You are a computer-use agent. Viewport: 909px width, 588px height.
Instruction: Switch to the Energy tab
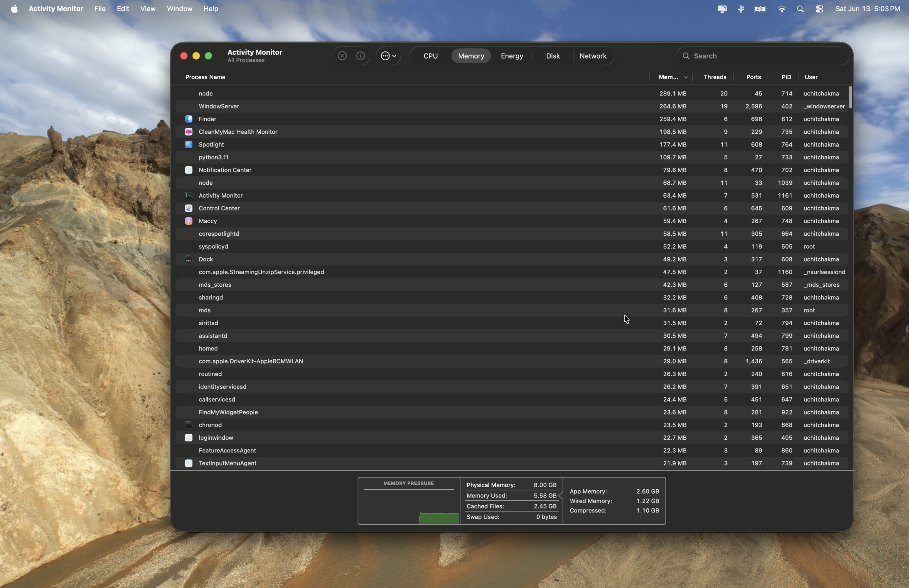(x=512, y=56)
